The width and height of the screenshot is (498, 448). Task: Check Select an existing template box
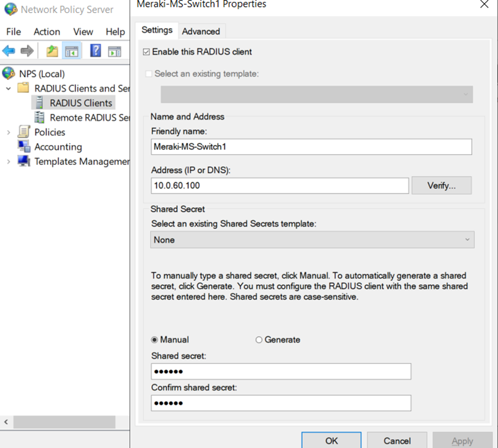[149, 74]
